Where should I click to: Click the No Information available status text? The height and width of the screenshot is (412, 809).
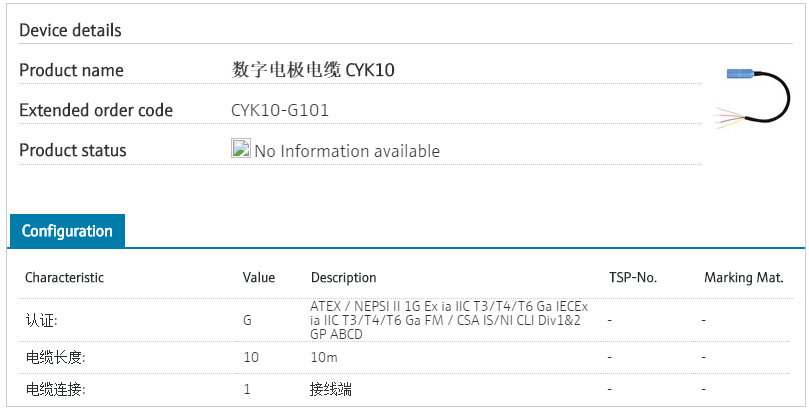[x=347, y=151]
